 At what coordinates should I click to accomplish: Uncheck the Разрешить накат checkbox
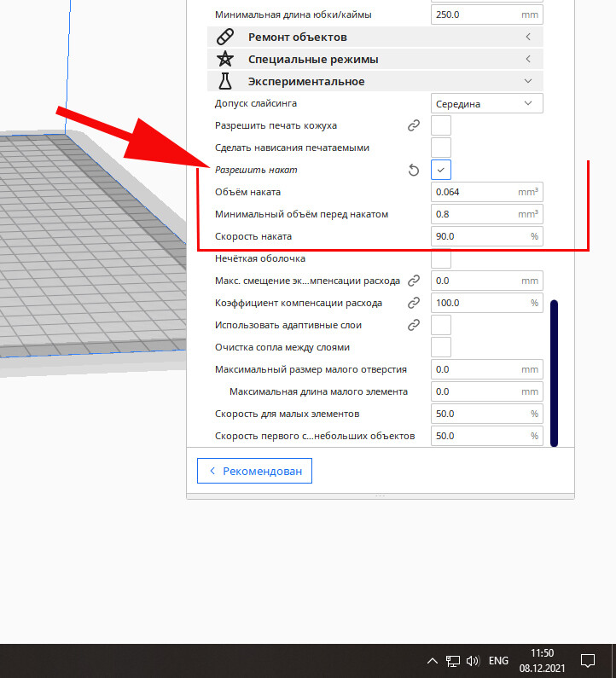point(441,170)
